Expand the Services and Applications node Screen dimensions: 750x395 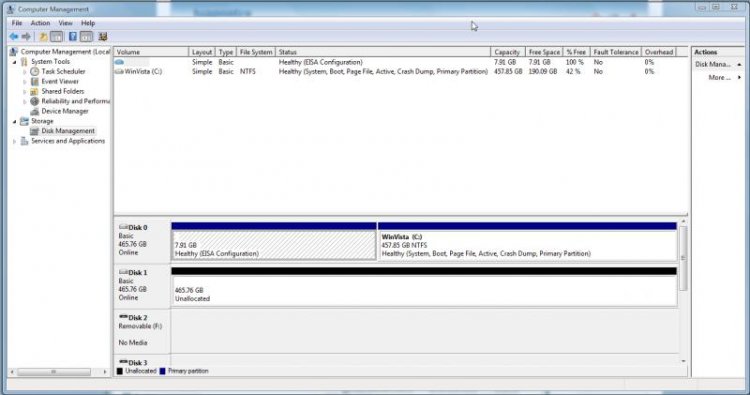click(x=14, y=142)
